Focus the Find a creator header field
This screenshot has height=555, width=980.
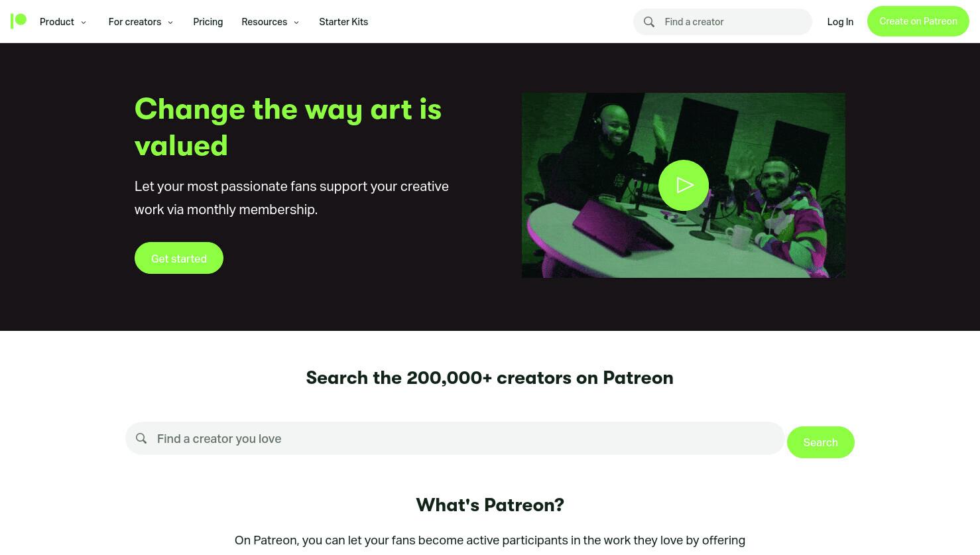coord(723,22)
